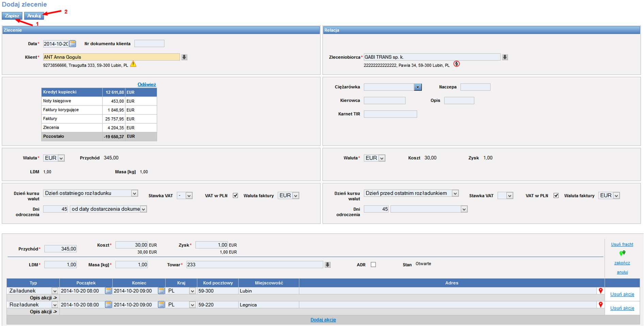Click the Zapisz button
This screenshot has height=326, width=644.
(x=12, y=16)
